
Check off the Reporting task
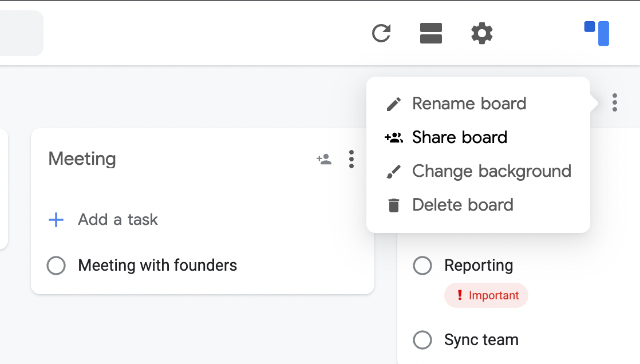(422, 265)
